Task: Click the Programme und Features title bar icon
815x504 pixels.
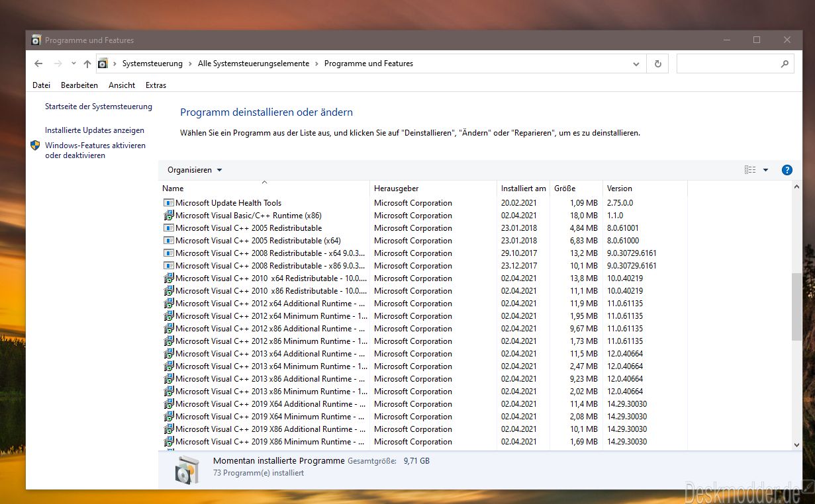Action: pos(36,40)
